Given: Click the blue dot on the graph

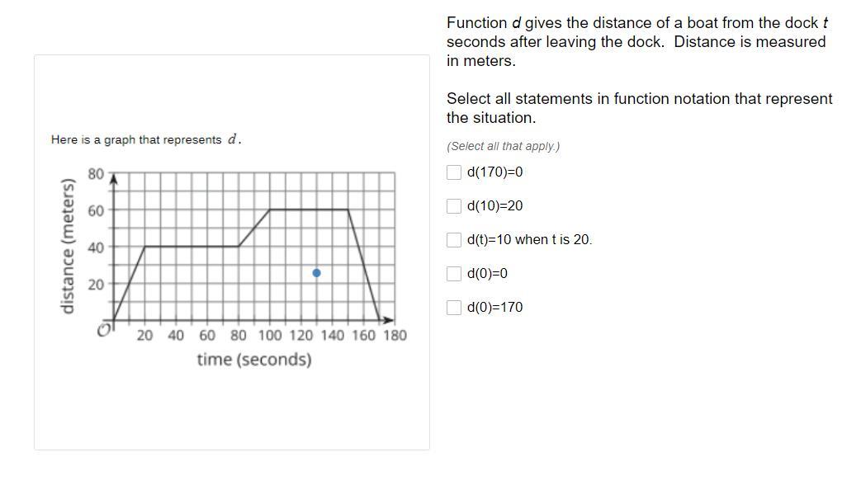Looking at the screenshot, I should [316, 272].
